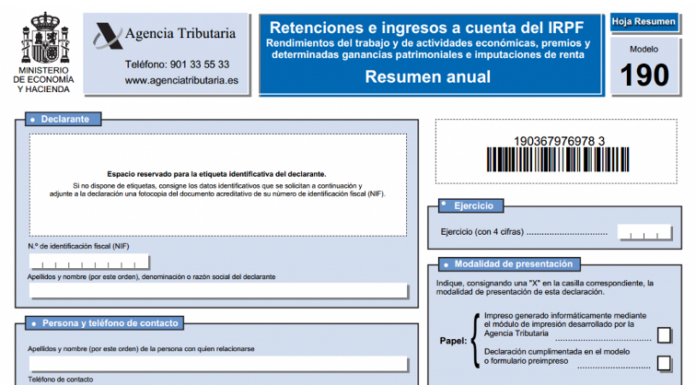Click the Spanish coat of arms emblem
The image size is (696, 385).
click(45, 38)
